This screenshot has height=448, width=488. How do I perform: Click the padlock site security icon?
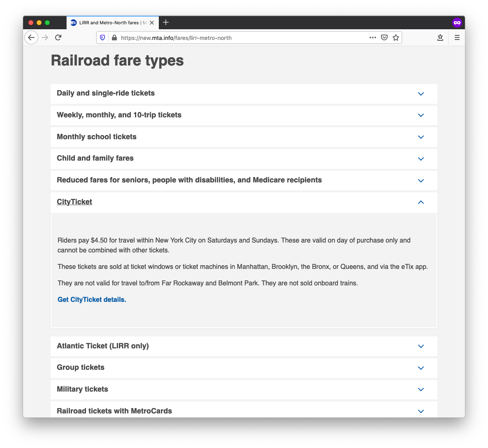[x=114, y=38]
